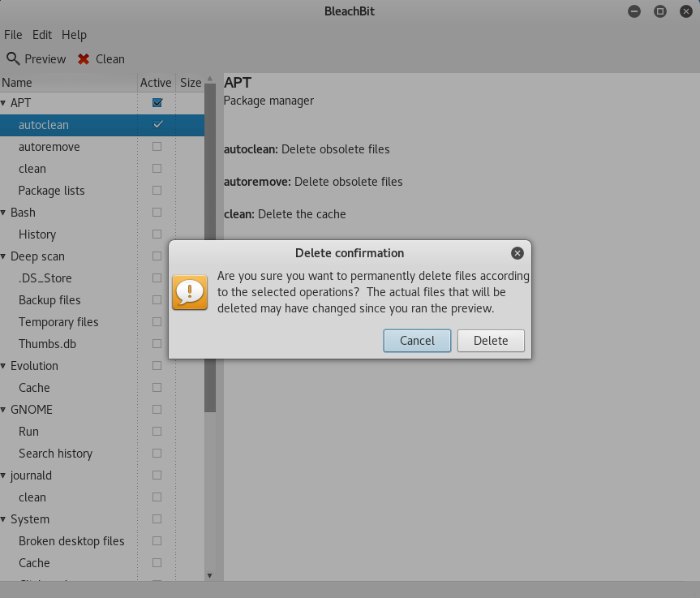Viewport: 700px width, 598px height.
Task: Click the Active column header
Action: point(157,83)
